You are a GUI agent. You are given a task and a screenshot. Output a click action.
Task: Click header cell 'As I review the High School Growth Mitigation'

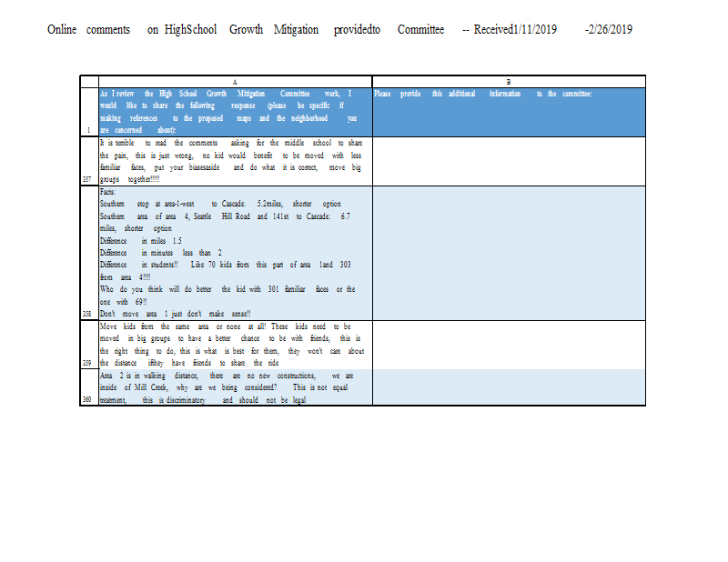236,112
